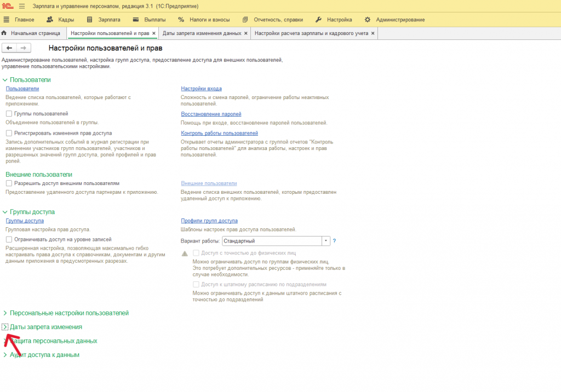Open Контроль работы пользователей link

[x=219, y=133]
